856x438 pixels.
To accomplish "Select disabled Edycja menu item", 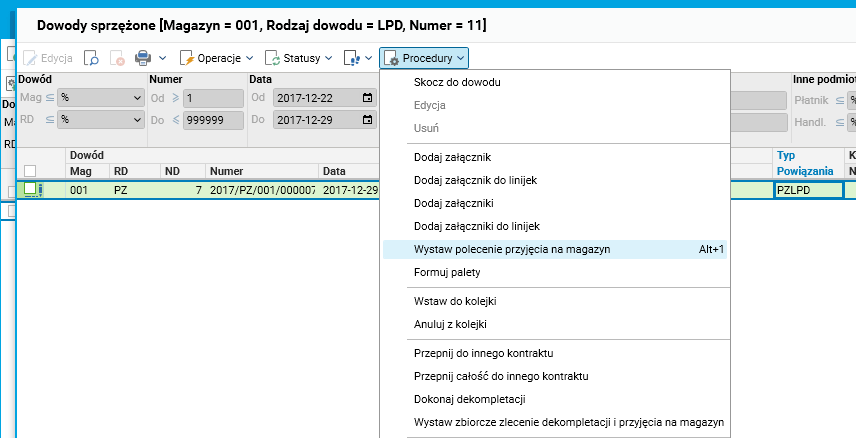I will [x=555, y=105].
